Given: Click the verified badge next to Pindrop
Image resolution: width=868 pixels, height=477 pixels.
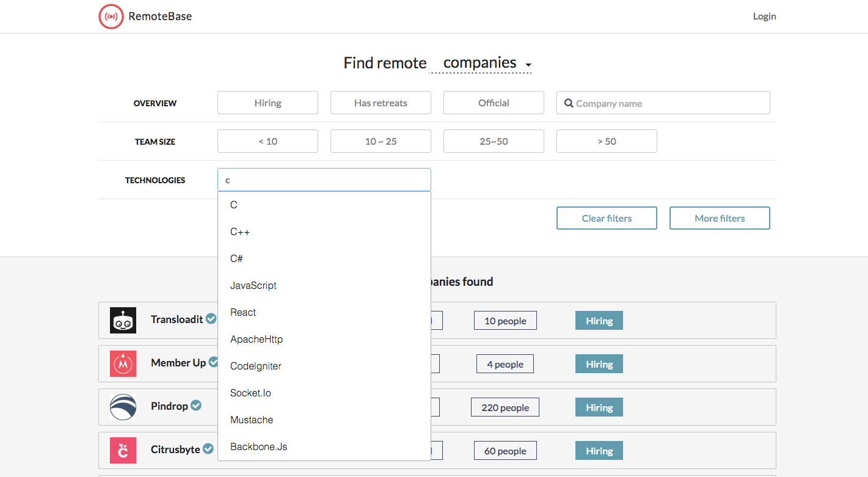Looking at the screenshot, I should point(196,406).
